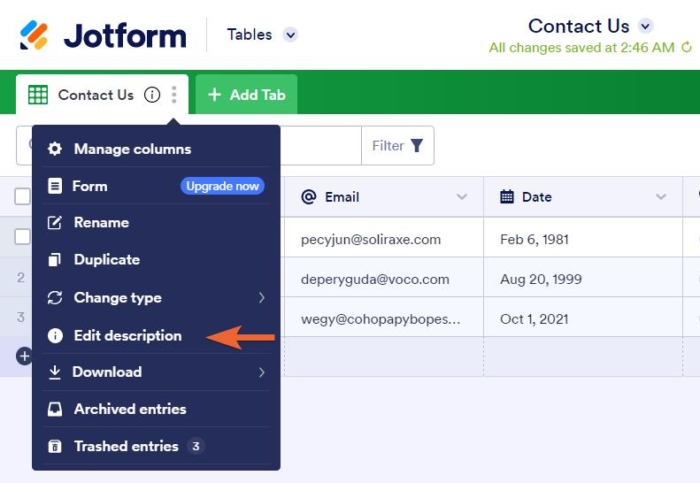Toggle the select all rows checkbox

22,197
